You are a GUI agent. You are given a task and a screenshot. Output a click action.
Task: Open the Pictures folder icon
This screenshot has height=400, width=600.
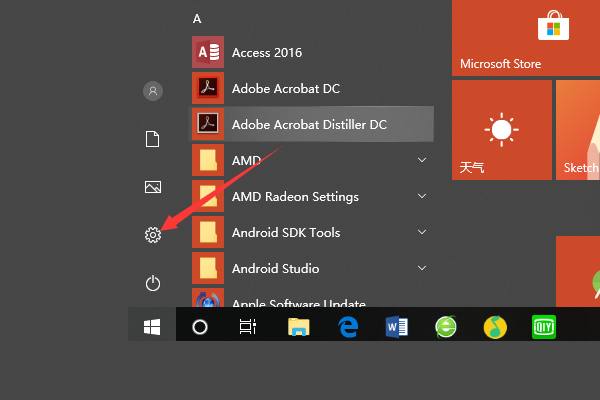click(x=152, y=187)
